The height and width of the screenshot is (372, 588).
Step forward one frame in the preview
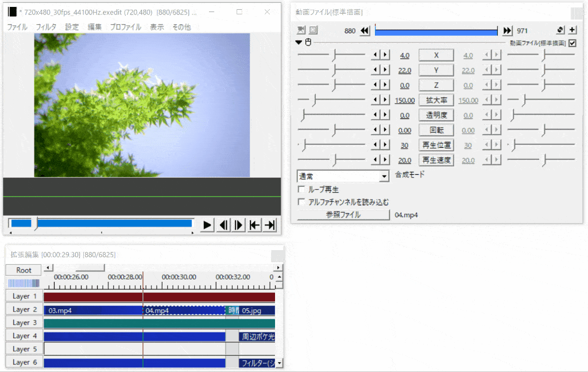tap(239, 225)
